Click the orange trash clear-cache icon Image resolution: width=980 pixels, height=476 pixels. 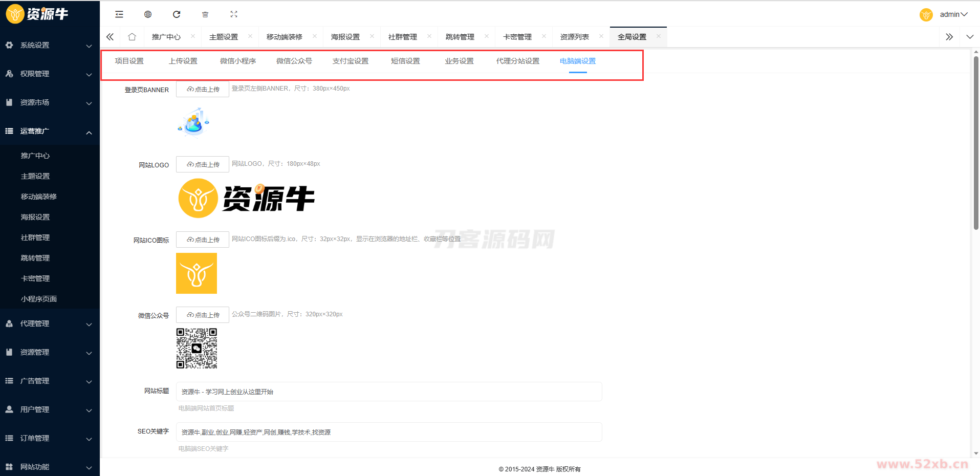[205, 14]
